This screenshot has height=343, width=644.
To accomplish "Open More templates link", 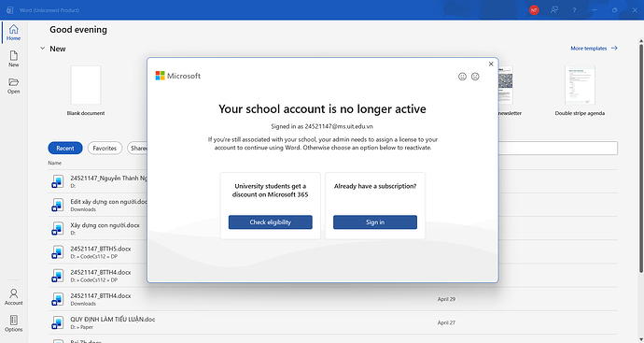I will pos(594,48).
